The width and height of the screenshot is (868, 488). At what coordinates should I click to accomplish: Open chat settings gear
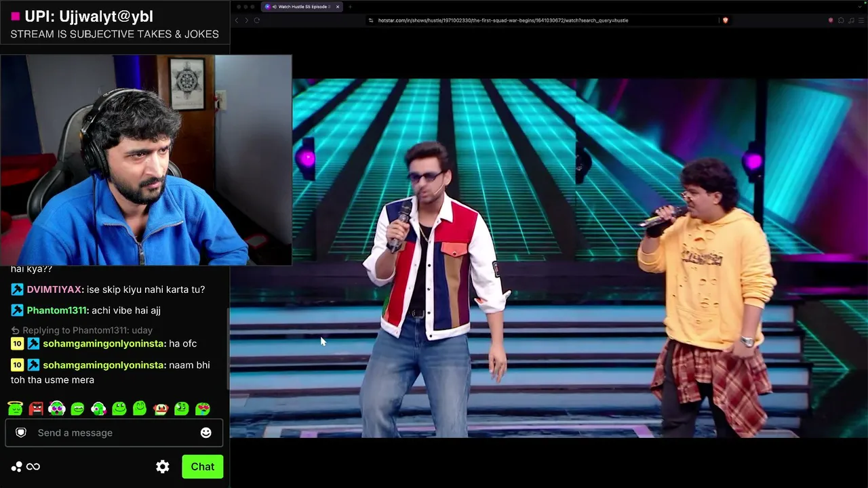point(163,466)
